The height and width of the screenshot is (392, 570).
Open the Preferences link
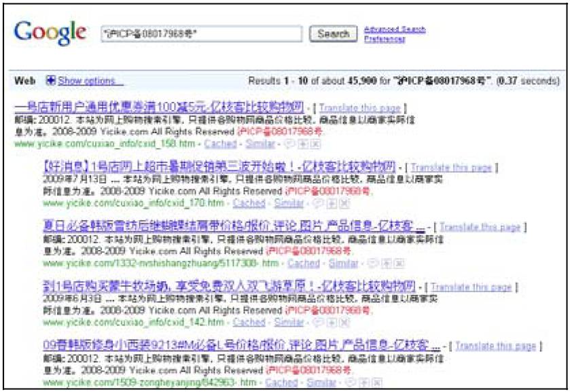[385, 39]
